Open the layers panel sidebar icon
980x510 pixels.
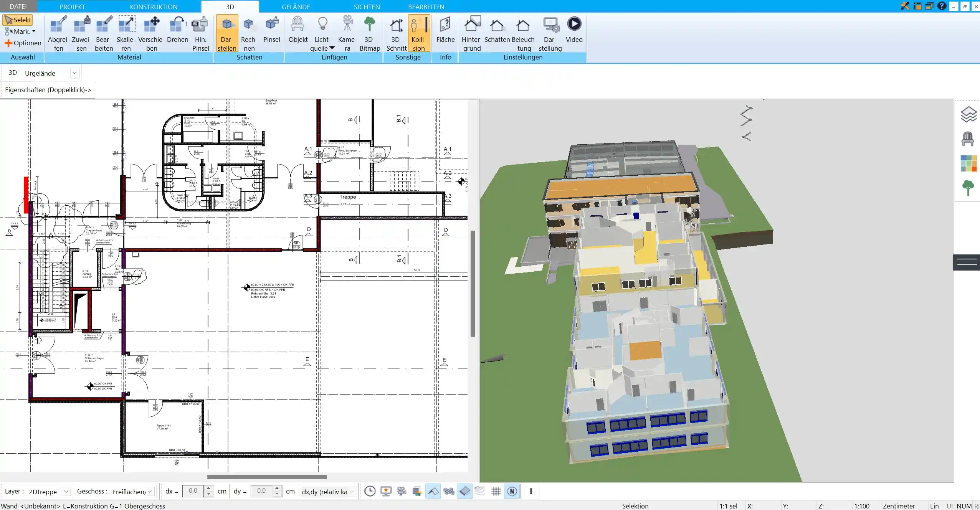(x=968, y=114)
